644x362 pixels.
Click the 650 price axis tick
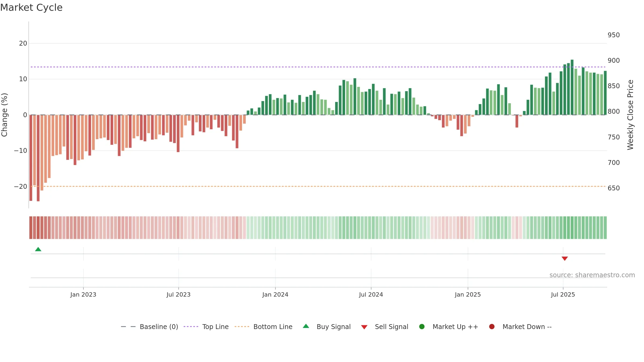pyautogui.click(x=614, y=188)
